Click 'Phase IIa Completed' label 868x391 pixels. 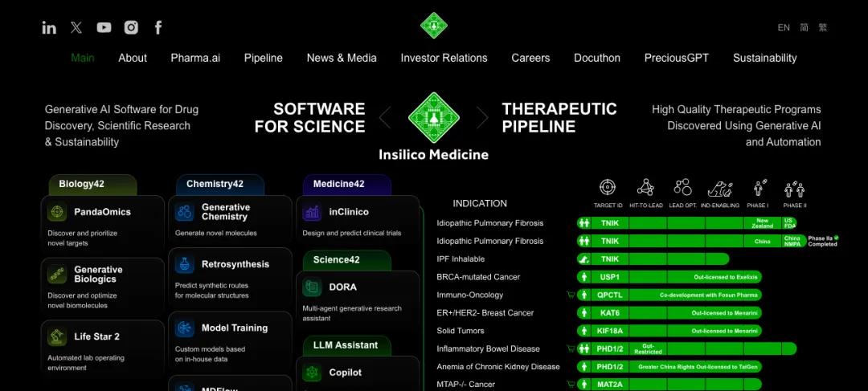[x=823, y=241]
